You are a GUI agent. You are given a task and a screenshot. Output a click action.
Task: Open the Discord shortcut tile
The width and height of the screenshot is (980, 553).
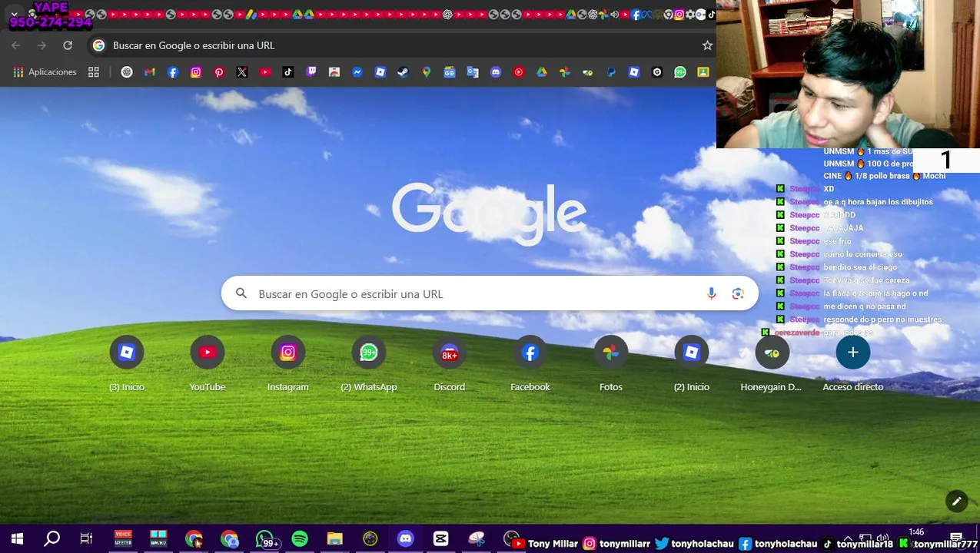click(x=450, y=363)
